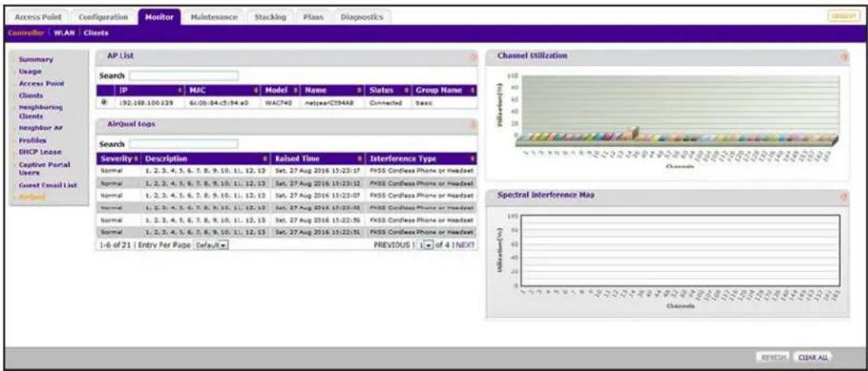The width and height of the screenshot is (868, 371).
Task: Open help for the AP List panel
Action: click(473, 57)
